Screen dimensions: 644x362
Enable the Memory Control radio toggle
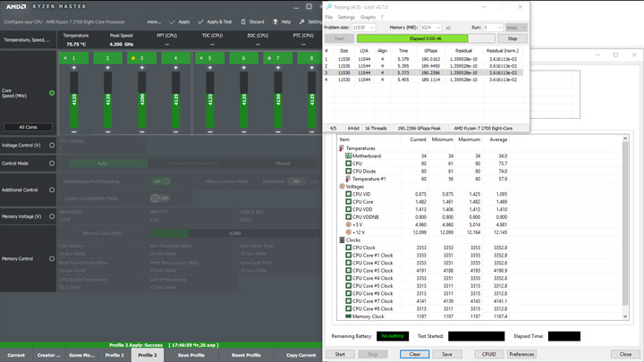point(52,258)
